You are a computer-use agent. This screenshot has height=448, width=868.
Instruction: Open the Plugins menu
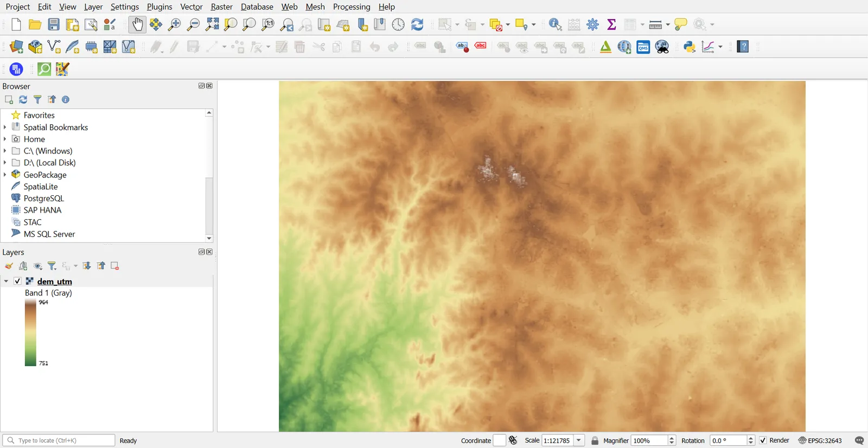[159, 7]
